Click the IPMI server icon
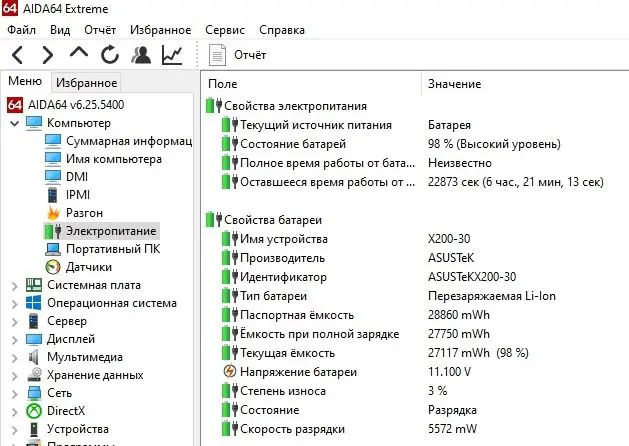 [53, 195]
